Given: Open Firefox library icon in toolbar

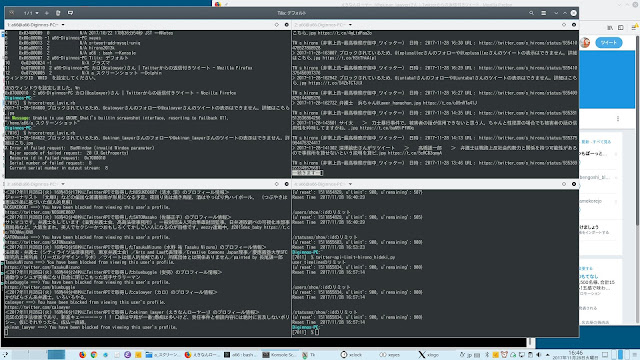Looking at the screenshot, I should pyautogui.click(x=610, y=27).
